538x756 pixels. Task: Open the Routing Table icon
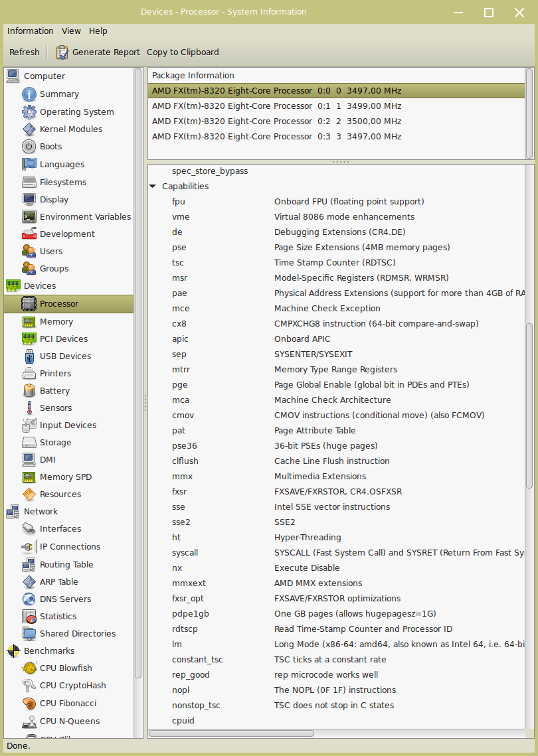point(29,565)
